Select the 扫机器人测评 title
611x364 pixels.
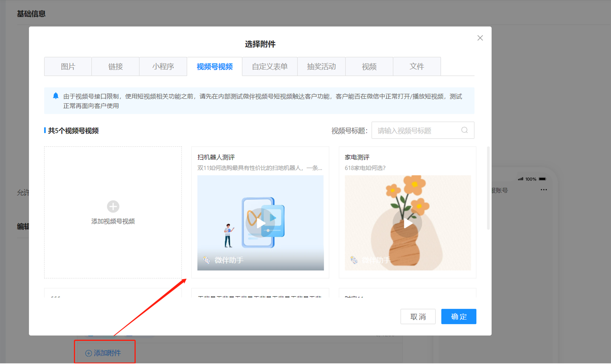(216, 157)
